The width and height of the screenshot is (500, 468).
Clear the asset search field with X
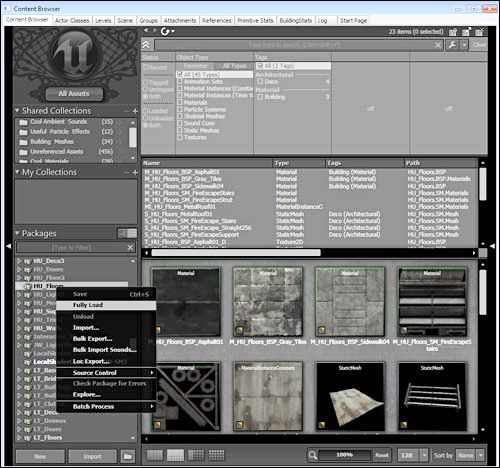(438, 45)
